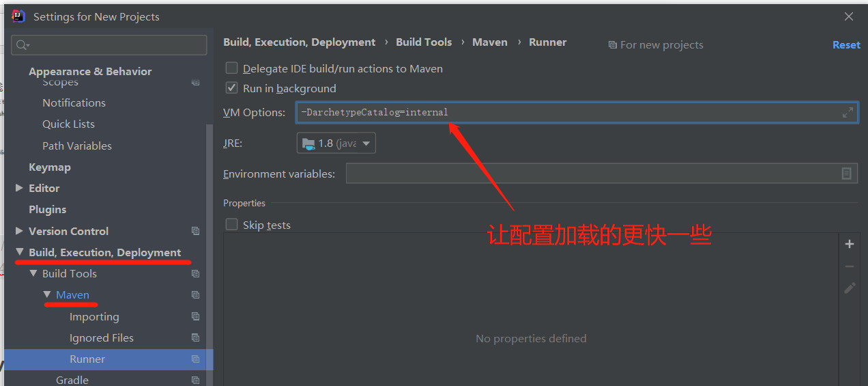This screenshot has height=386, width=868.
Task: Collapse the Maven tree node
Action: point(46,294)
